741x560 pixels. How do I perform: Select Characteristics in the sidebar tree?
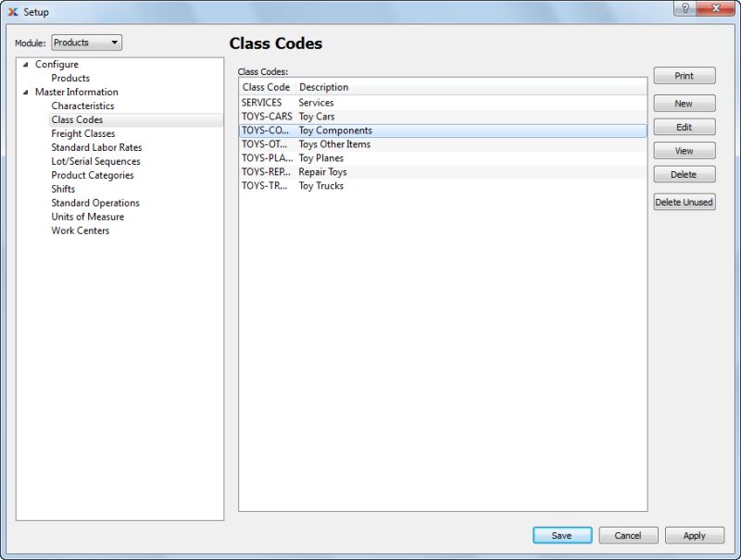[83, 106]
